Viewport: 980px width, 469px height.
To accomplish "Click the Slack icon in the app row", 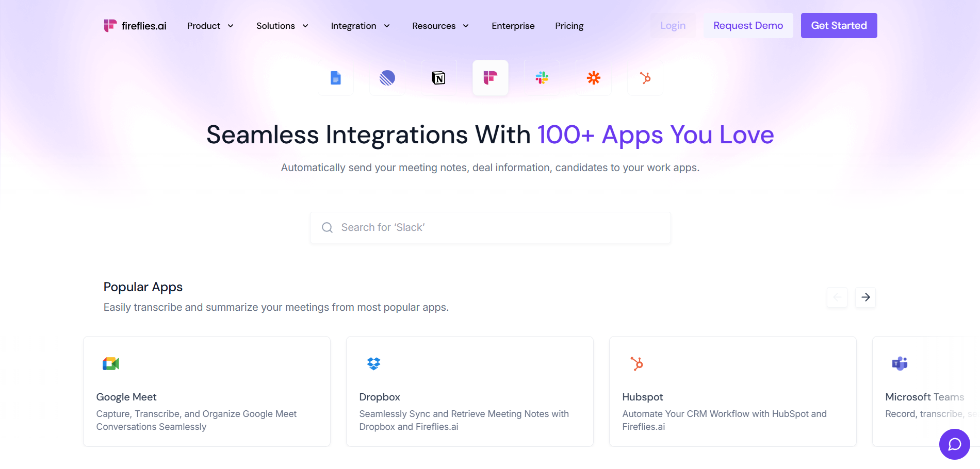I will tap(542, 78).
